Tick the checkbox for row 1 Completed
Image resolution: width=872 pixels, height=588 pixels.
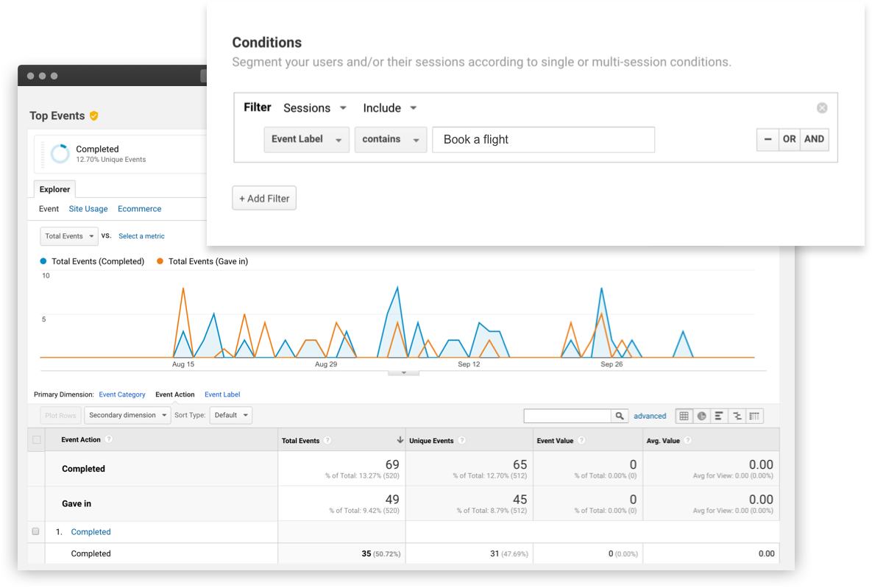pyautogui.click(x=35, y=531)
